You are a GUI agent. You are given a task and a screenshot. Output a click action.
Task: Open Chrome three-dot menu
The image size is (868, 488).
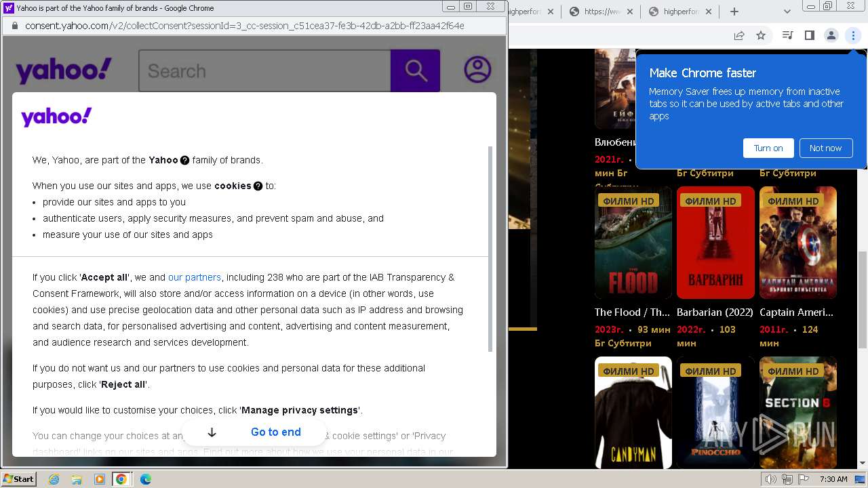pos(853,35)
